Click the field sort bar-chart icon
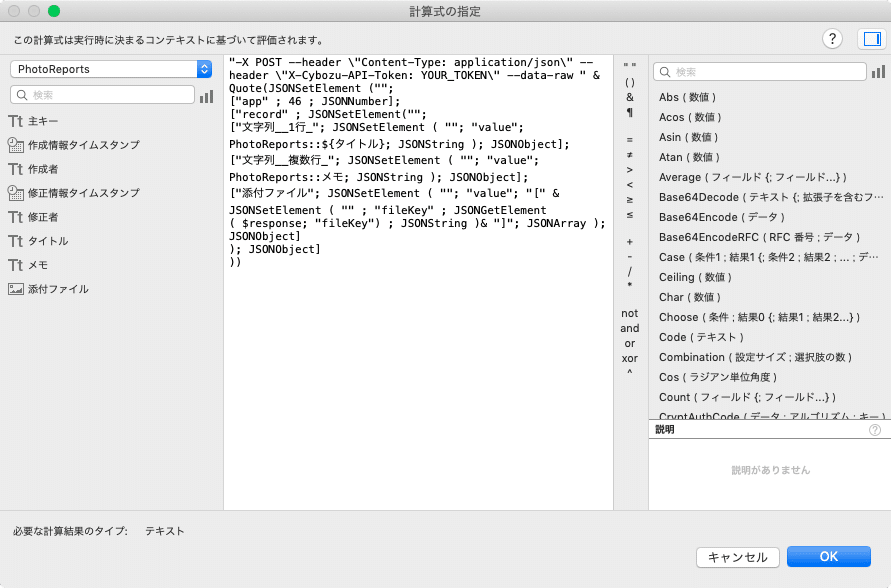Image resolution: width=891 pixels, height=588 pixels. tap(206, 96)
